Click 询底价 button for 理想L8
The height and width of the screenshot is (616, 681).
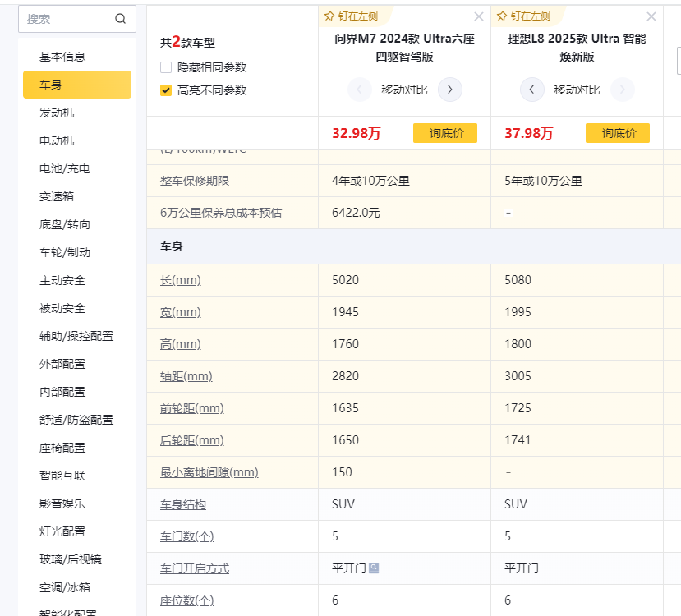(618, 133)
